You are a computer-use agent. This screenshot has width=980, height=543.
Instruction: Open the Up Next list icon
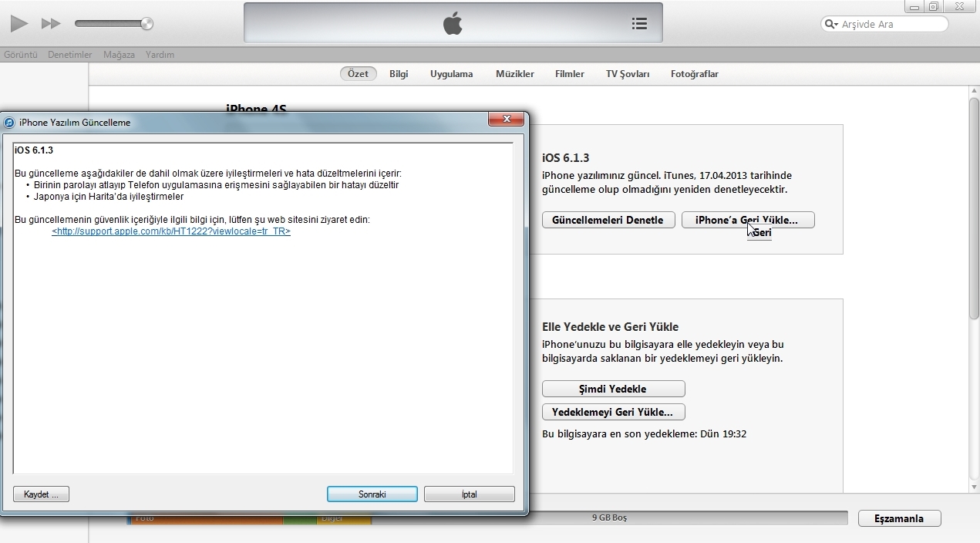(x=639, y=24)
